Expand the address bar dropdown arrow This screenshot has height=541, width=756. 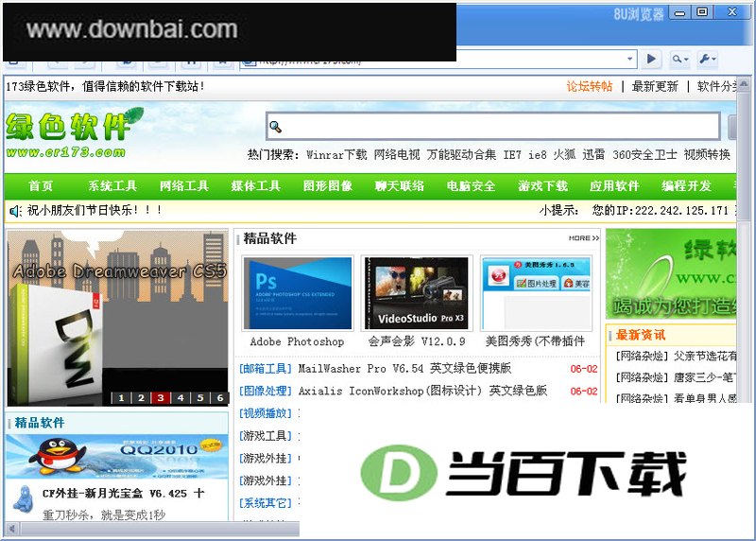coord(629,59)
